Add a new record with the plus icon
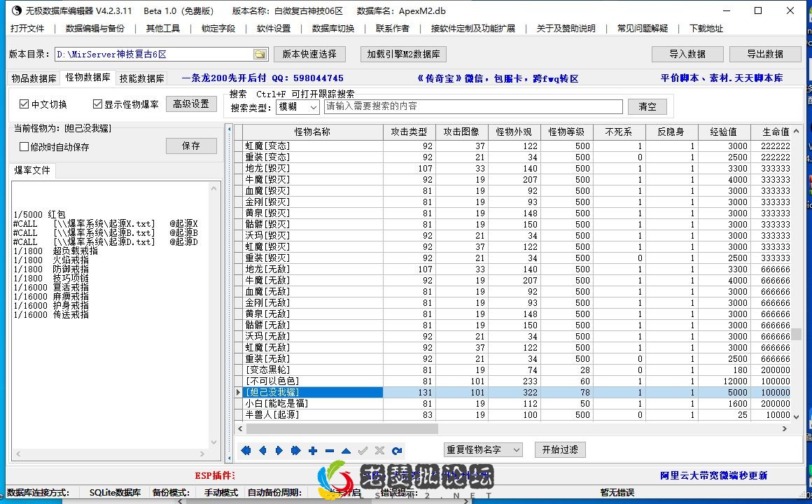This screenshot has width=812, height=504. pyautogui.click(x=312, y=450)
